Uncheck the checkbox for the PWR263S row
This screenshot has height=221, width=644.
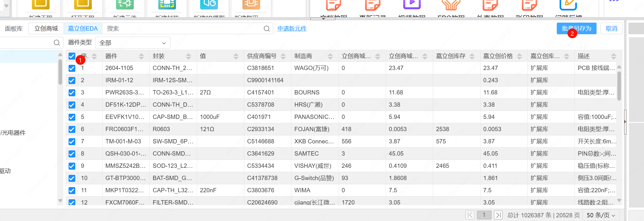(x=72, y=93)
